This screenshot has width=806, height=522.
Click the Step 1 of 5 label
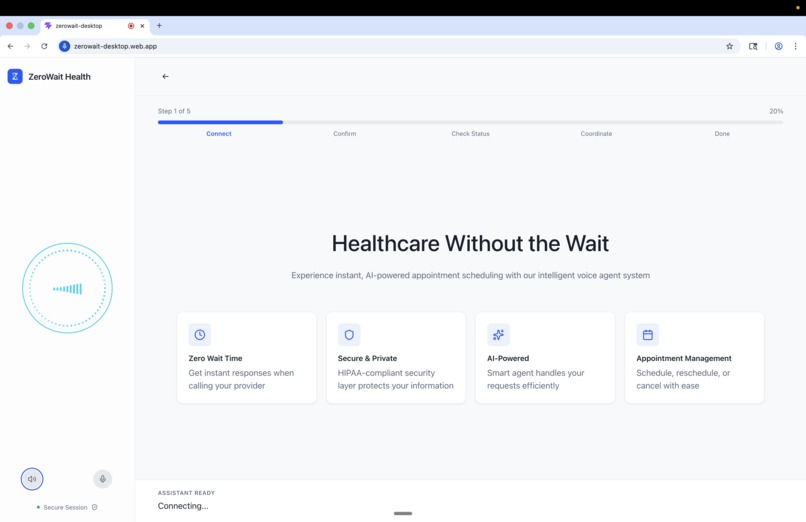pyautogui.click(x=174, y=111)
